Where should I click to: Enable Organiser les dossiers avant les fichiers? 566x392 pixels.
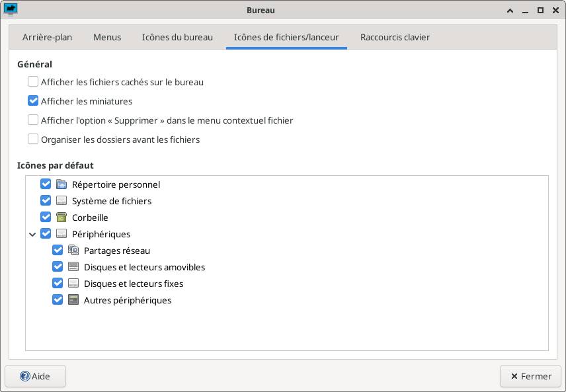coord(33,139)
